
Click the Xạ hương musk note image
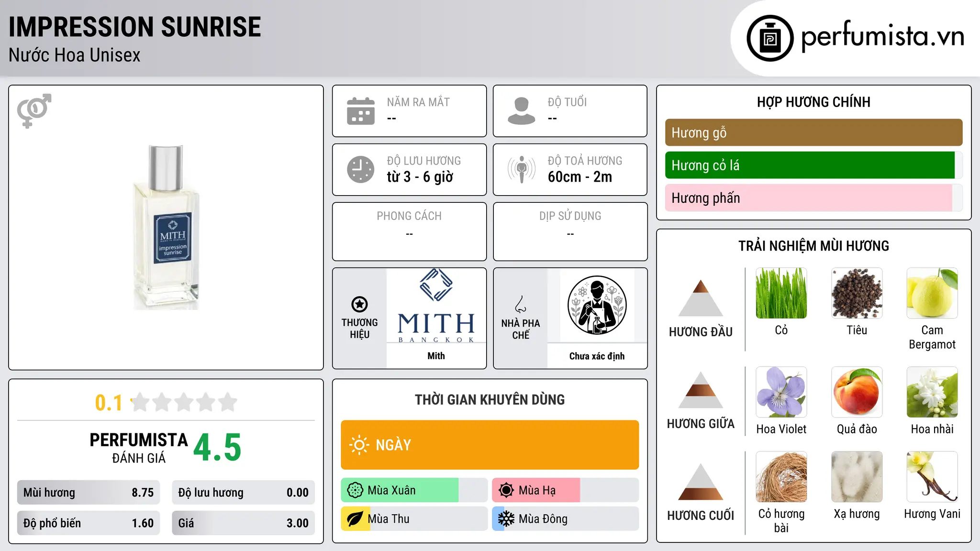pyautogui.click(x=857, y=477)
